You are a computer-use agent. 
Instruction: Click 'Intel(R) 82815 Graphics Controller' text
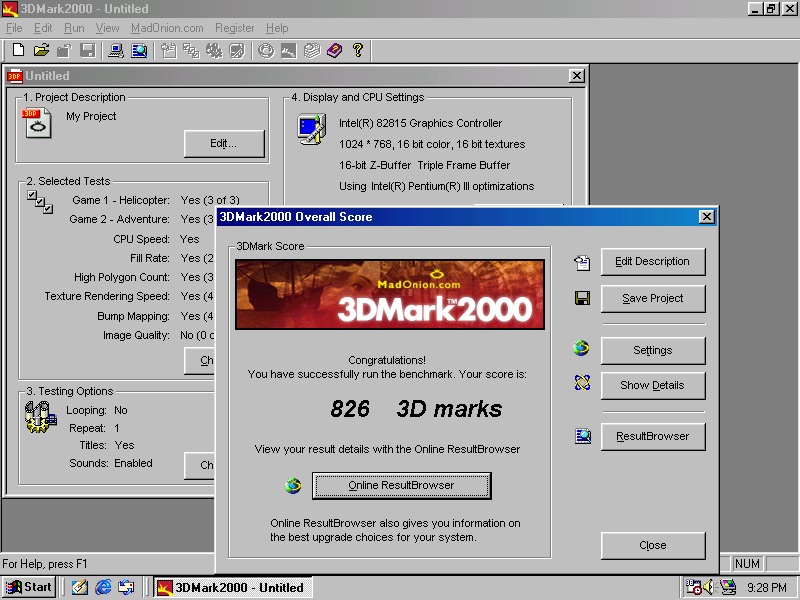coord(420,123)
